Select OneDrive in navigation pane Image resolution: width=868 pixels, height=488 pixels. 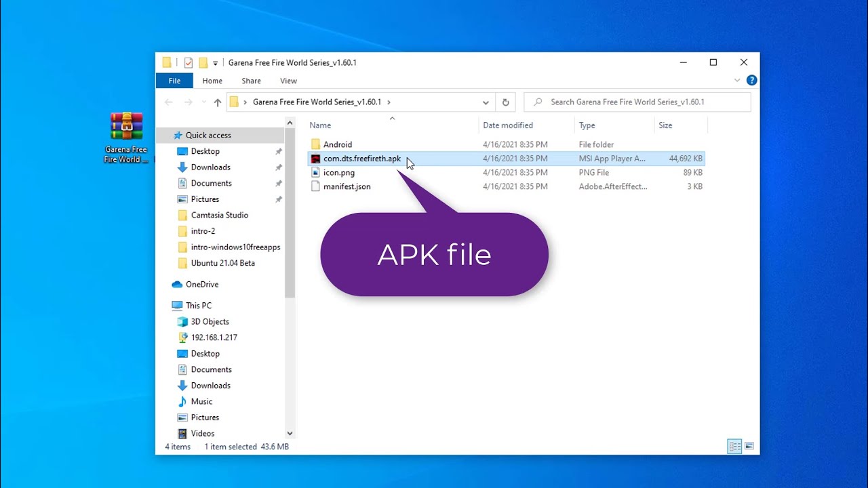(201, 285)
